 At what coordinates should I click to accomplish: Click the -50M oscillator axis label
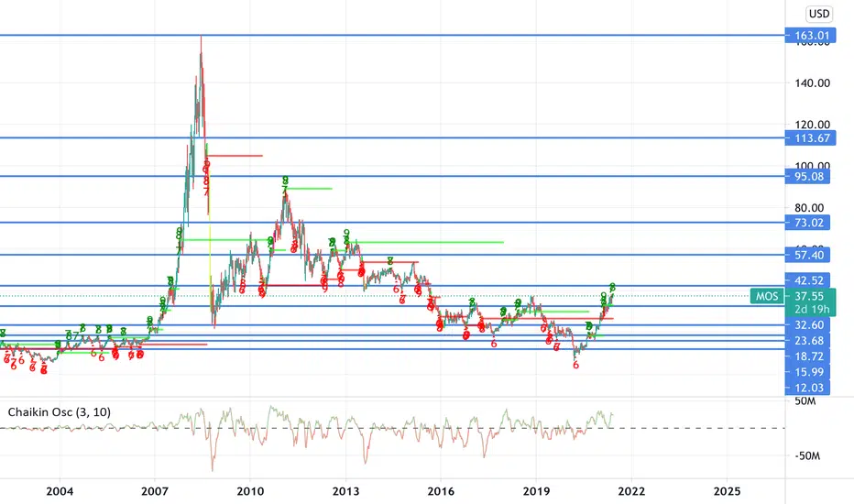pos(807,455)
